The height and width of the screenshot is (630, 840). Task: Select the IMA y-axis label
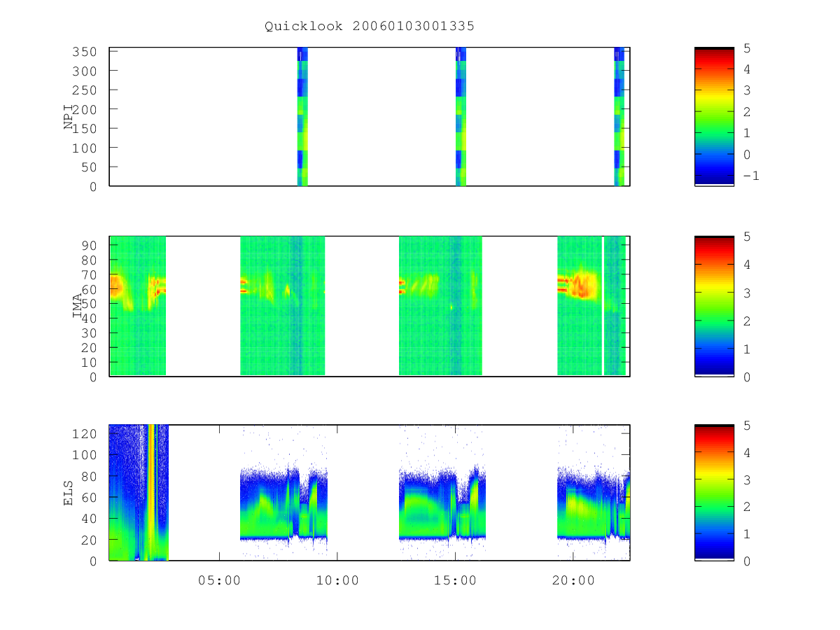pyautogui.click(x=77, y=306)
